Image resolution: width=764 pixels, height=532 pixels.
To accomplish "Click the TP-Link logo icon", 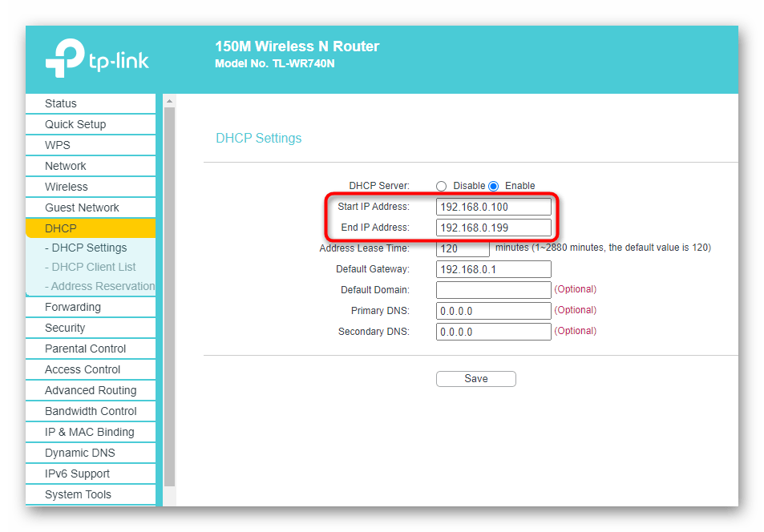I will (66, 60).
